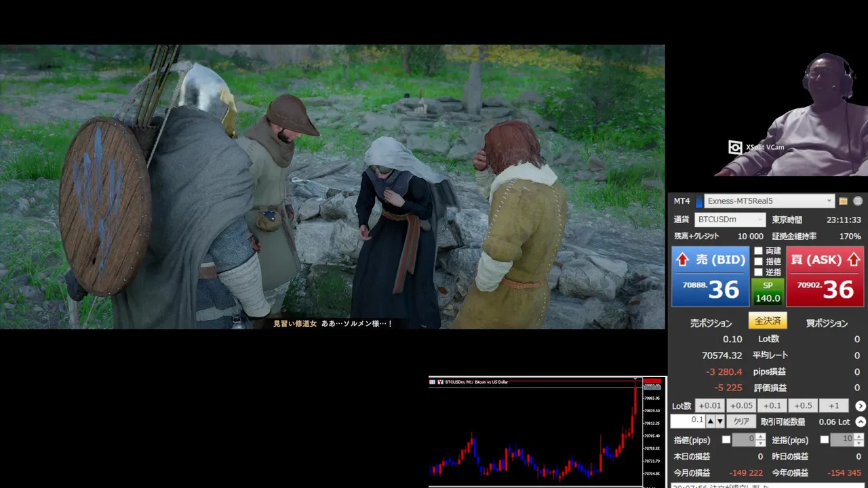868x488 pixels.
Task: Click the red 買 (ASK) buy button
Action: coord(825,277)
